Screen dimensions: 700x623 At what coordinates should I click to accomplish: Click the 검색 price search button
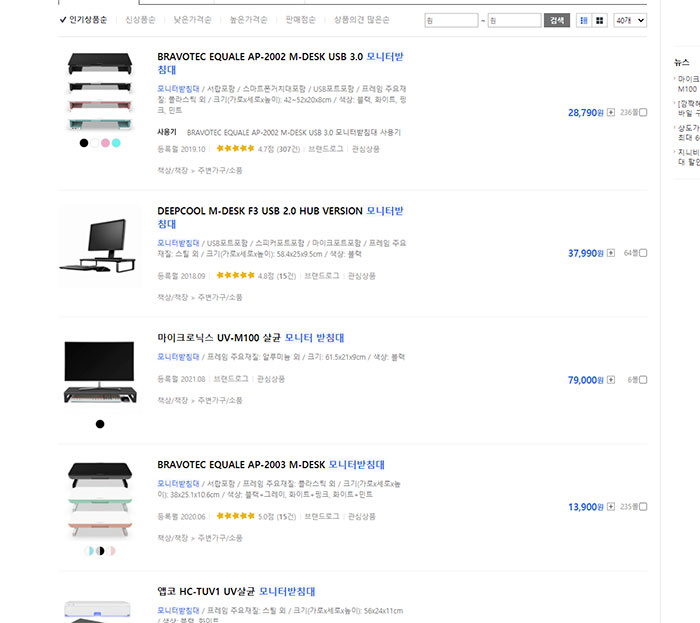(x=557, y=21)
